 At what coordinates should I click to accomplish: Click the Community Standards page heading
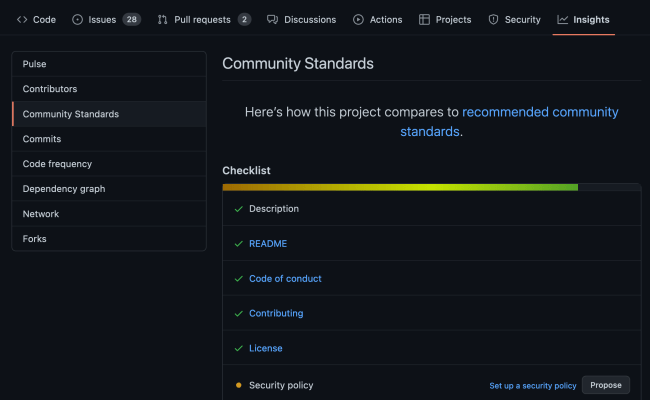(x=298, y=63)
